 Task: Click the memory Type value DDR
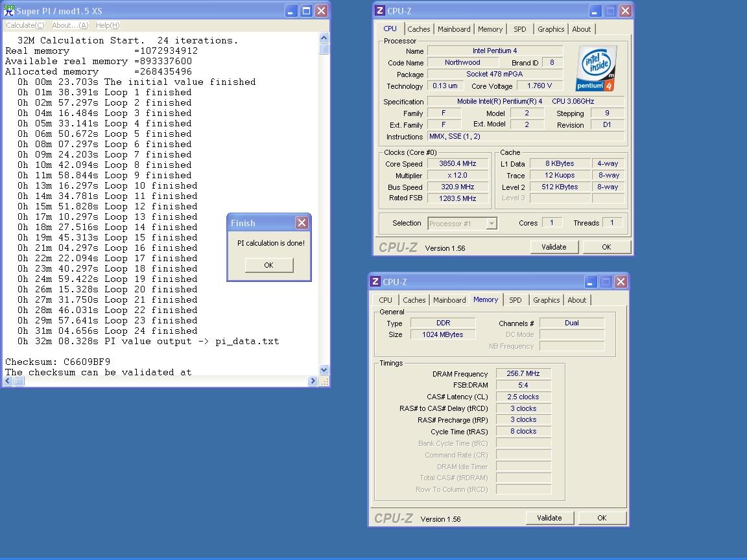click(x=443, y=323)
